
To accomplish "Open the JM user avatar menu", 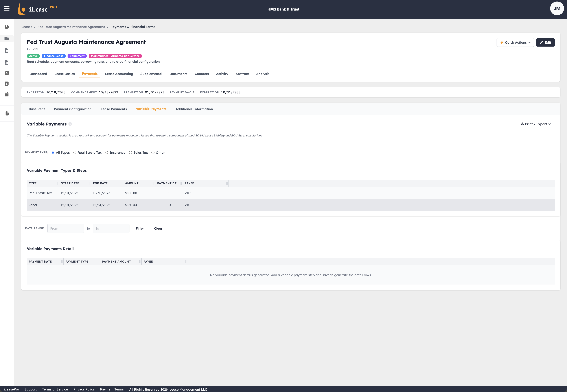I will 557,9.
